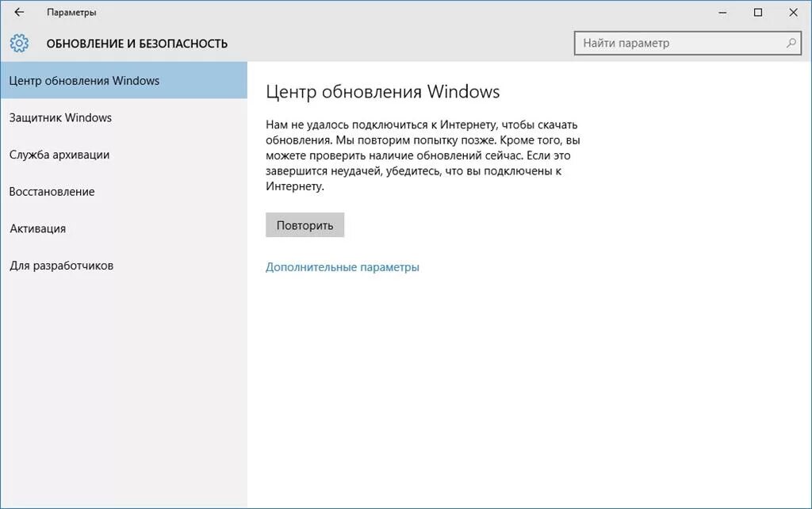Click the 'Нам не удалось подключиться' message text
This screenshot has width=812, height=509.
423,155
